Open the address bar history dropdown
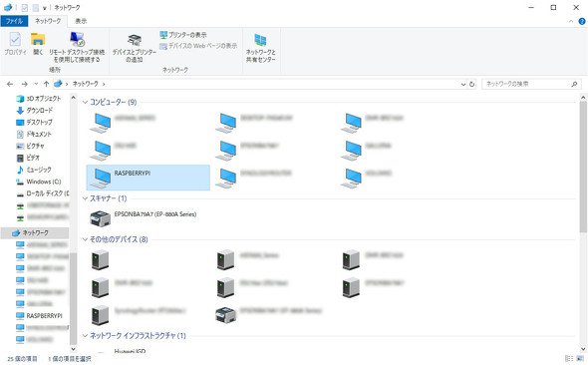 [x=463, y=84]
